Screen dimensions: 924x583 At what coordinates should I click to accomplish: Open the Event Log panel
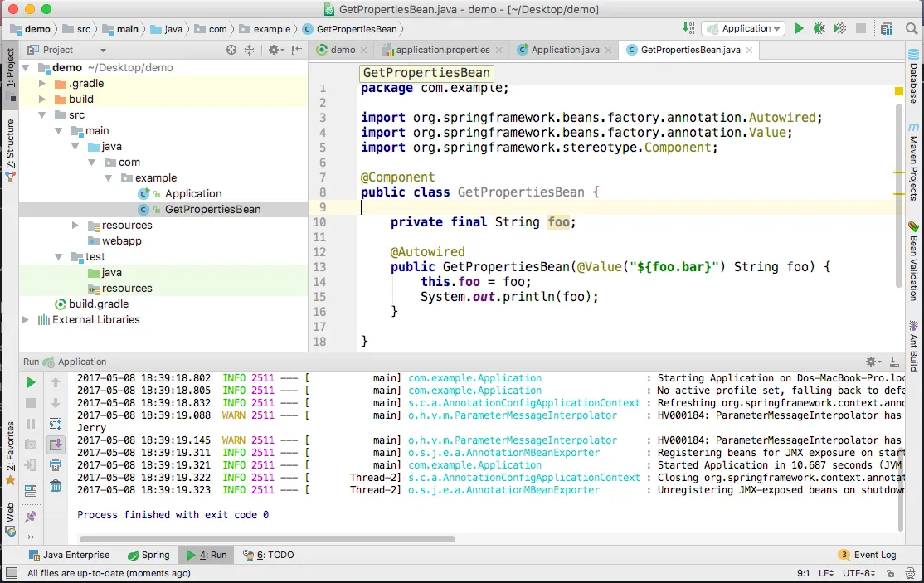coord(868,555)
